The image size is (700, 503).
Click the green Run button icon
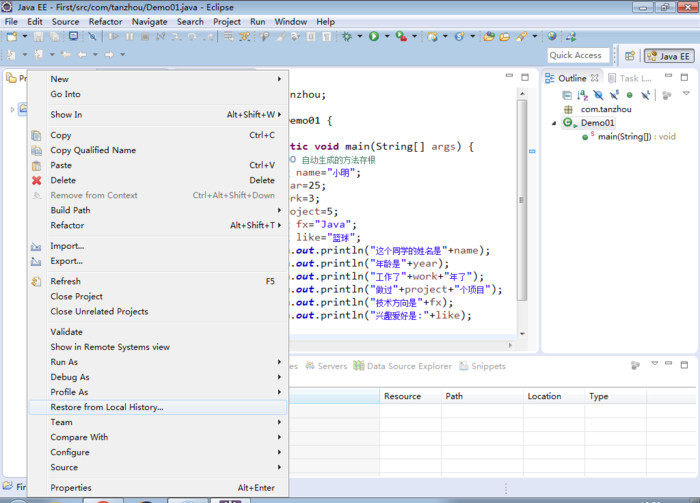click(374, 37)
